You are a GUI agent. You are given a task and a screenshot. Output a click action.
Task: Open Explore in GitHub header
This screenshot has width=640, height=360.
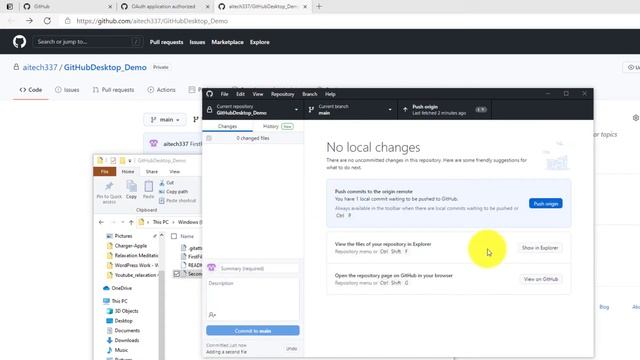(260, 42)
